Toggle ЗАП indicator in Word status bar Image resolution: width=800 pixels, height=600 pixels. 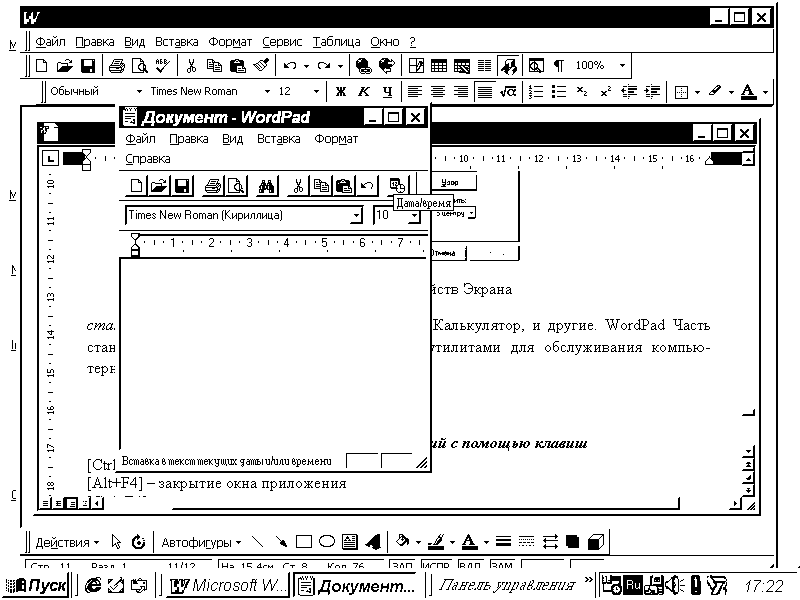click(x=402, y=564)
